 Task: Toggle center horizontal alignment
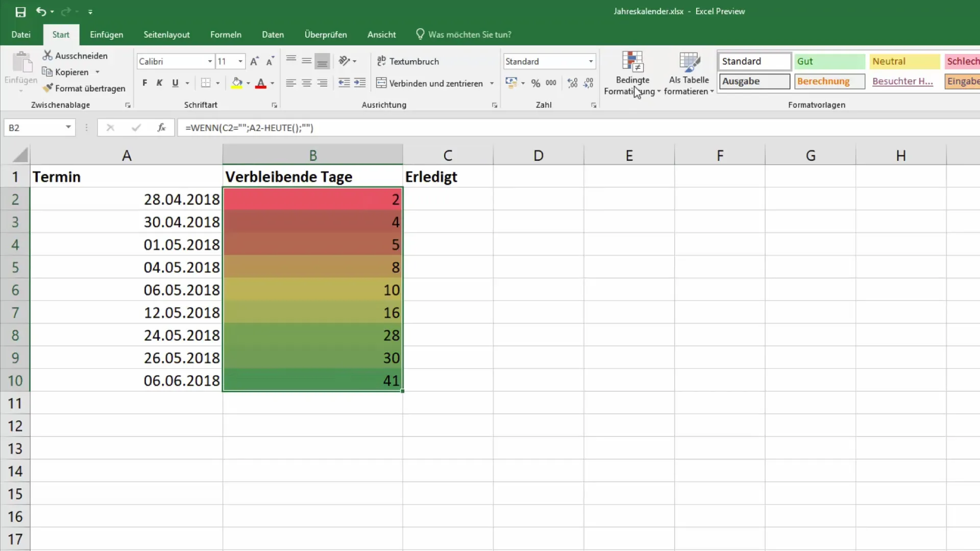point(306,83)
